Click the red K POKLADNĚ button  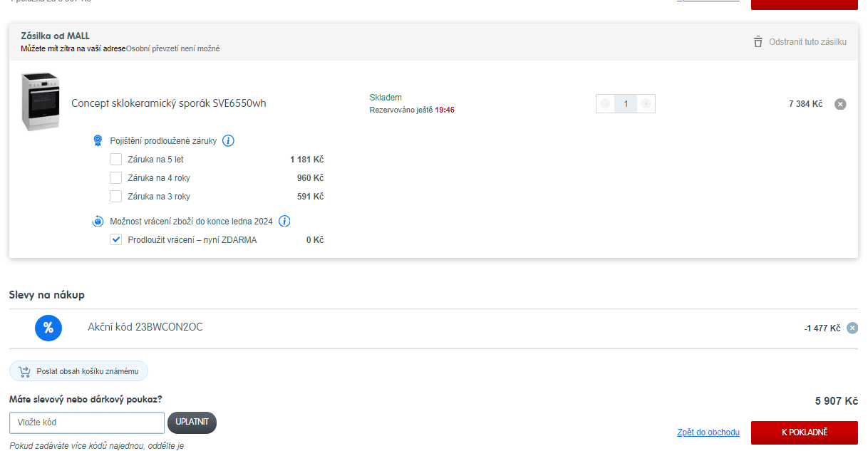(x=805, y=432)
